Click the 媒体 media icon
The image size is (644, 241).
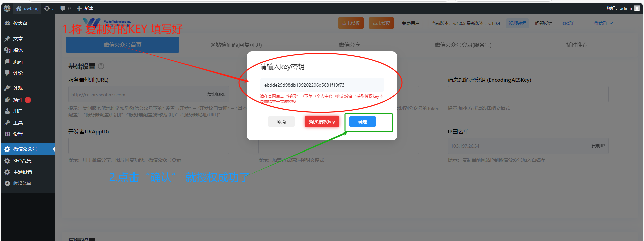click(x=7, y=50)
